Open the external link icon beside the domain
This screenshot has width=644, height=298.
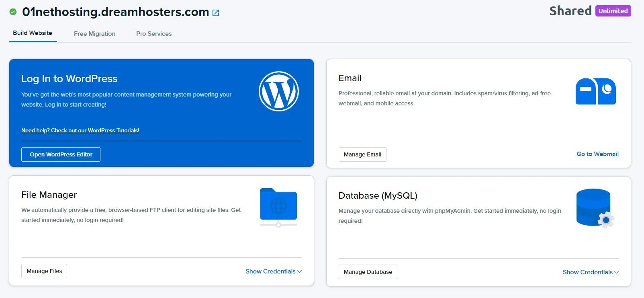coord(216,13)
